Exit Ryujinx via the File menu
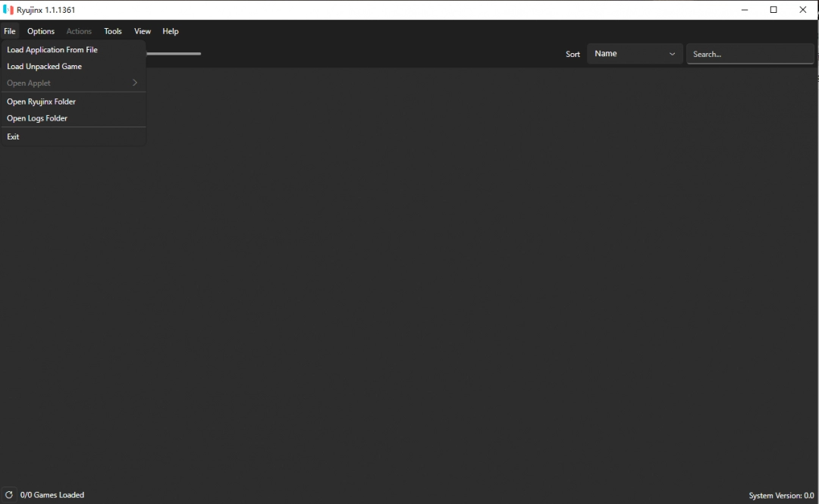The image size is (819, 504). click(x=13, y=137)
